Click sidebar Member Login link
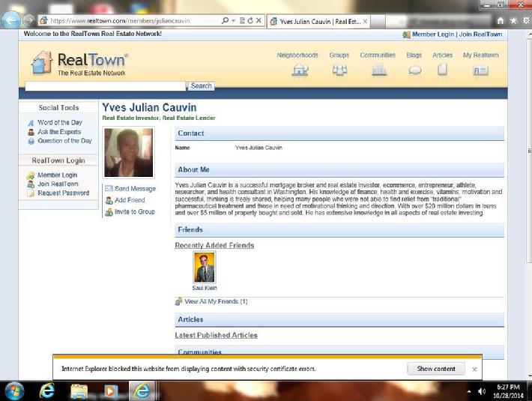 [x=58, y=175]
